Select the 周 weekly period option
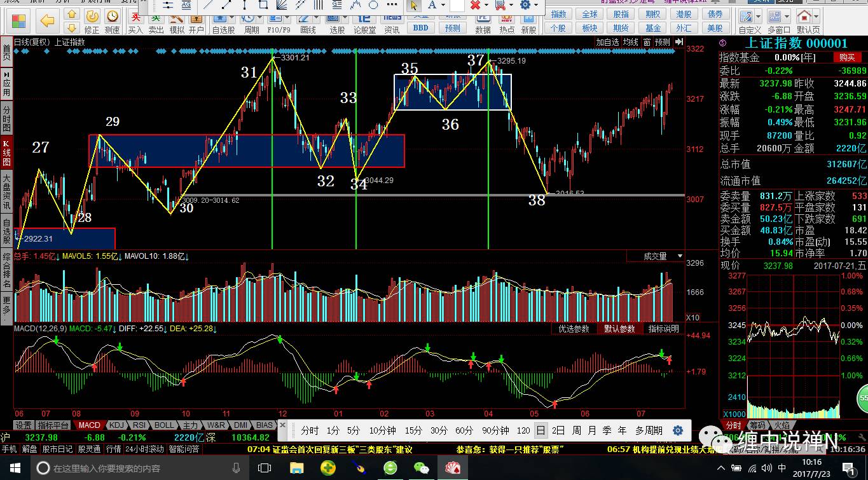 [576, 430]
